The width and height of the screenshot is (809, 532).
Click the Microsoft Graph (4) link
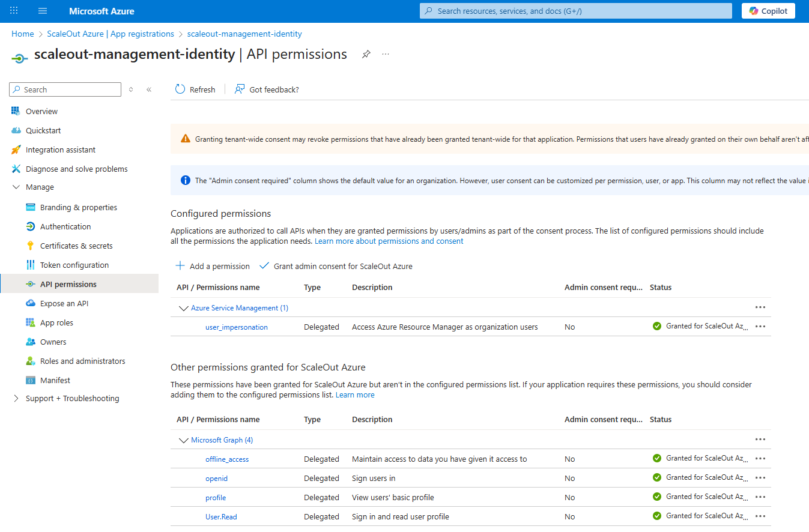point(222,440)
